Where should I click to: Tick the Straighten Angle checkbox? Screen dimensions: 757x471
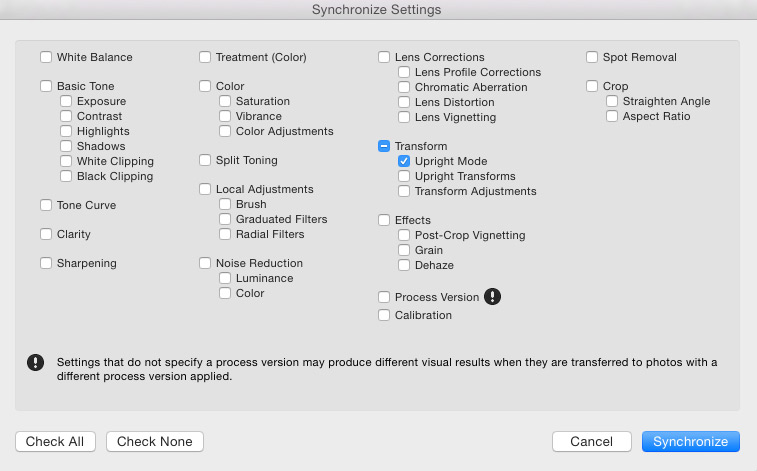[612, 101]
